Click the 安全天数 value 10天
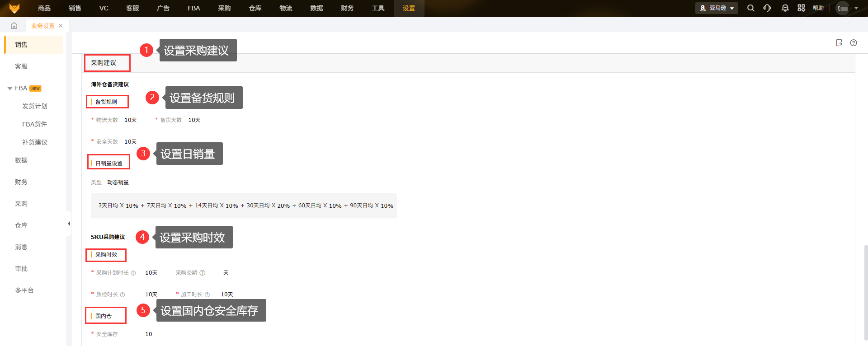868x346 pixels. click(x=131, y=142)
